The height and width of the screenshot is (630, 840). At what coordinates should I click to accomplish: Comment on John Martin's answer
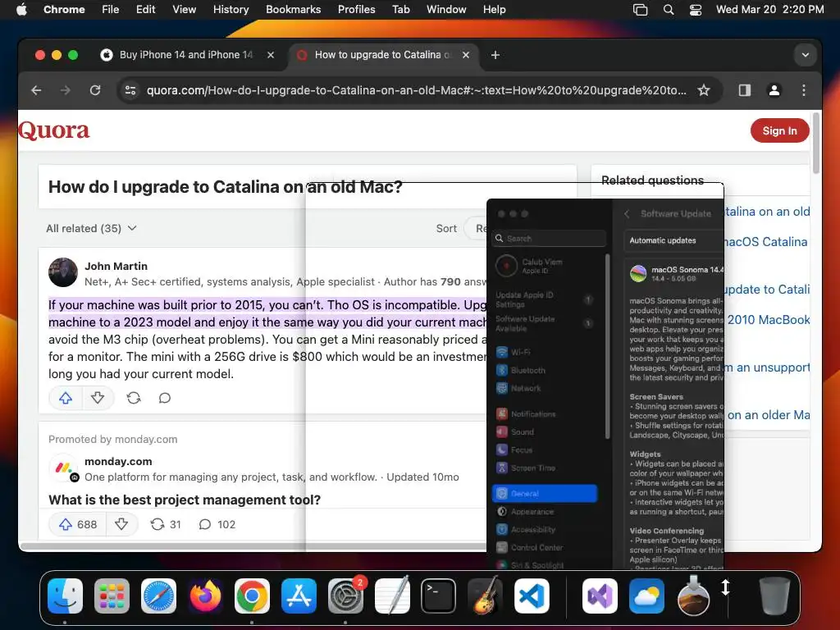point(164,398)
